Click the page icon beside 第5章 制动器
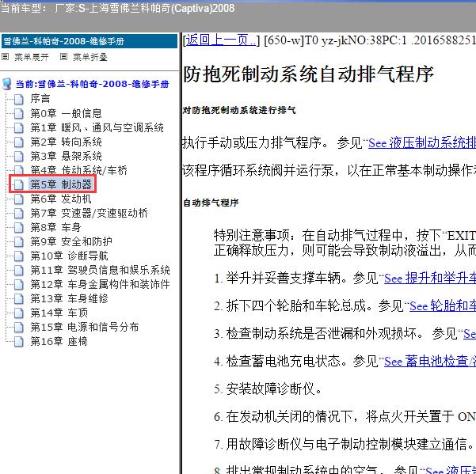Image resolution: width=476 pixels, height=474 pixels. coord(19,184)
